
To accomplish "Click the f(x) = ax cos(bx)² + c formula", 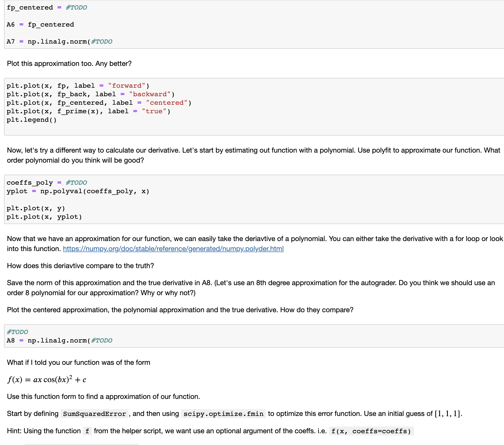I will [47, 380].
